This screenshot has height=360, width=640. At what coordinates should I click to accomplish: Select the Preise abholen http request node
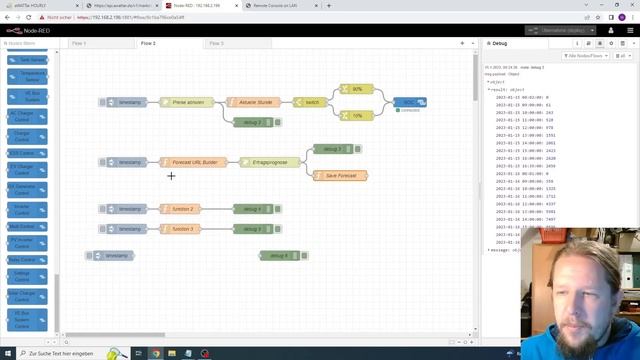click(187, 102)
